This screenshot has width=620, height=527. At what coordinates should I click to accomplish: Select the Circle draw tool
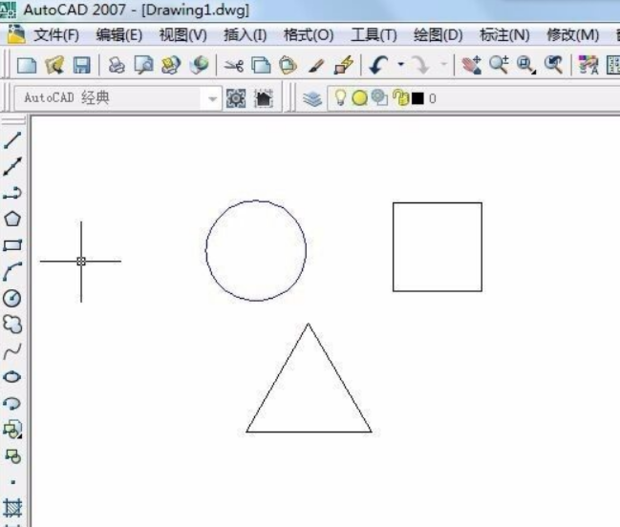click(x=12, y=298)
